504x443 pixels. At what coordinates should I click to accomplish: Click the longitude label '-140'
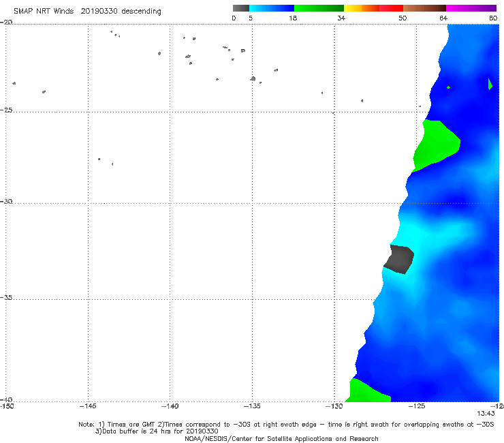pos(170,406)
